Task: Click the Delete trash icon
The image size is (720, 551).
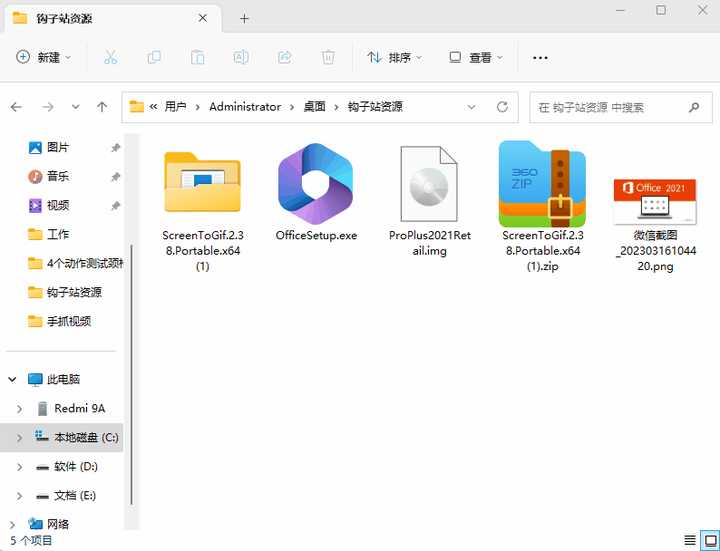Action: tap(328, 57)
